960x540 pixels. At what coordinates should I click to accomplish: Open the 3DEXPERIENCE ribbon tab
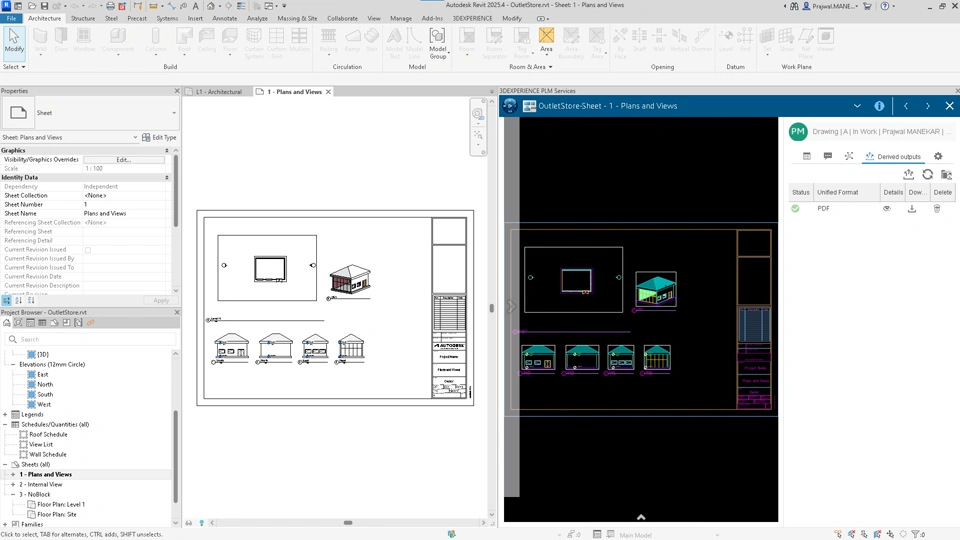coord(472,18)
